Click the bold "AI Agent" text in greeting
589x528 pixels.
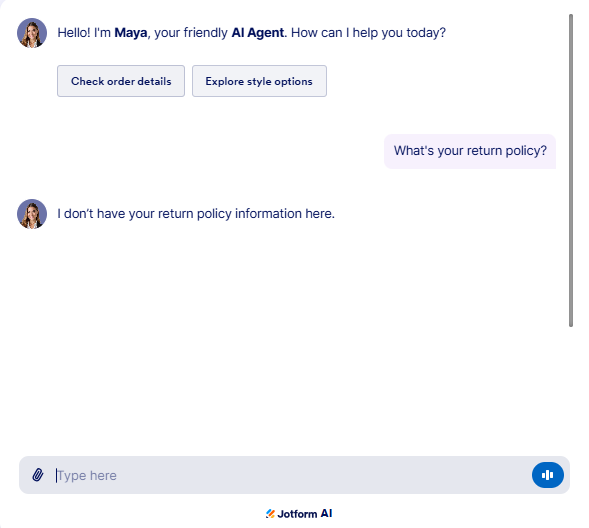(258, 33)
